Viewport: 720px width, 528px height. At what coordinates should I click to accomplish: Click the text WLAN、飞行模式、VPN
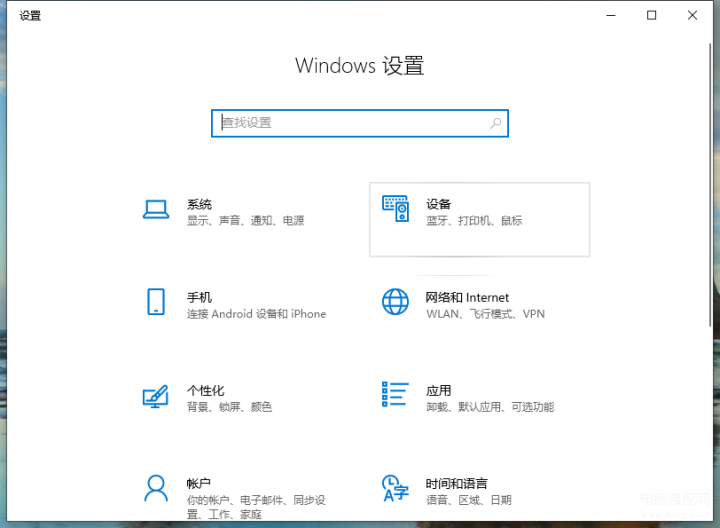(x=485, y=314)
